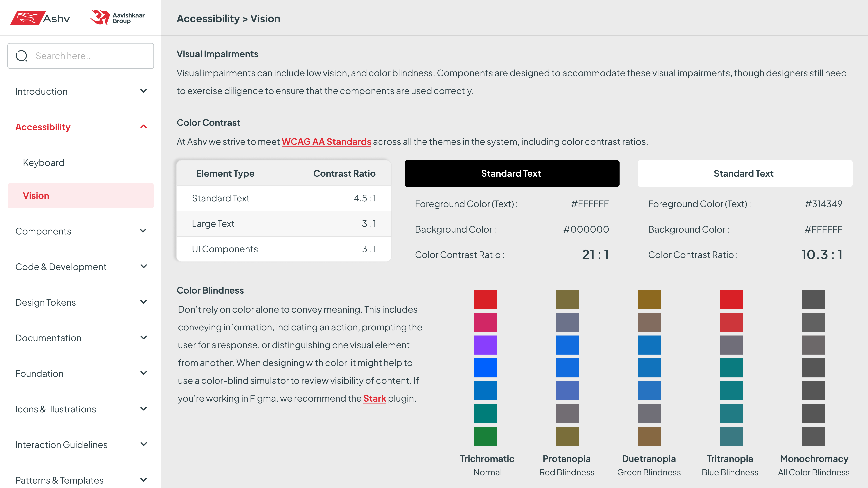The width and height of the screenshot is (868, 488).
Task: Collapse the Accessibility section chevron
Action: click(144, 126)
